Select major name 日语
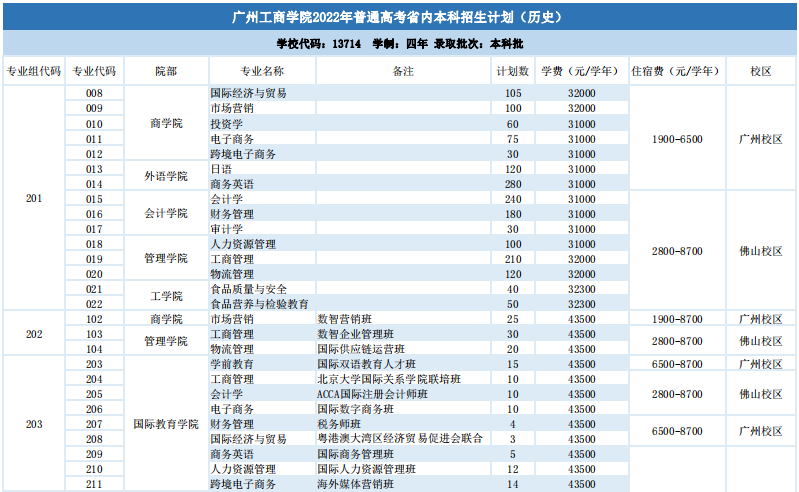The height and width of the screenshot is (492, 799). point(221,169)
